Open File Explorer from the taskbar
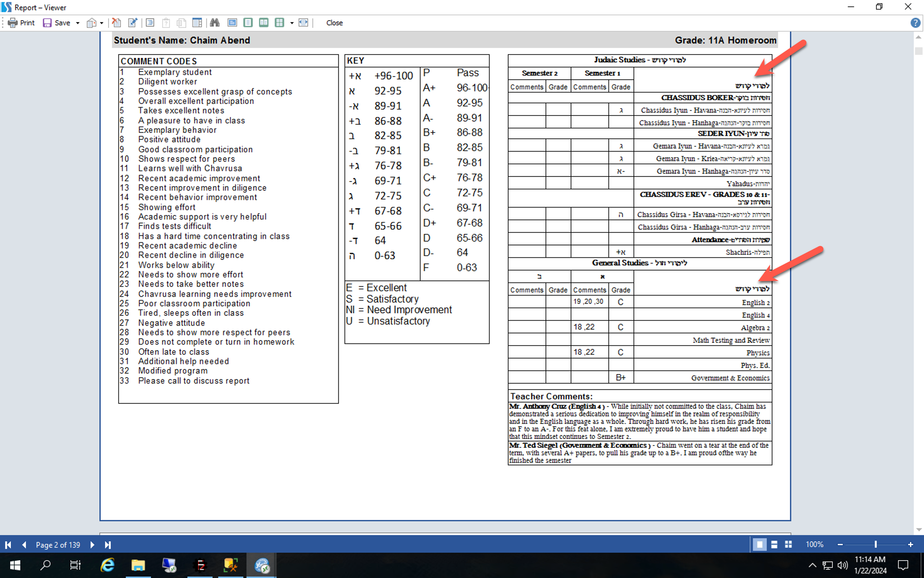Screen dimensions: 924x578 (x=138, y=565)
